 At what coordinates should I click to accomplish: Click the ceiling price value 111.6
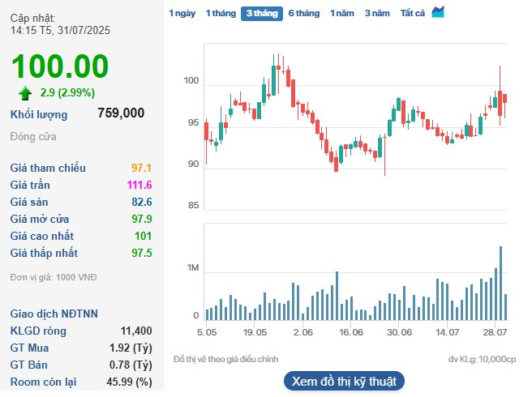click(x=139, y=185)
